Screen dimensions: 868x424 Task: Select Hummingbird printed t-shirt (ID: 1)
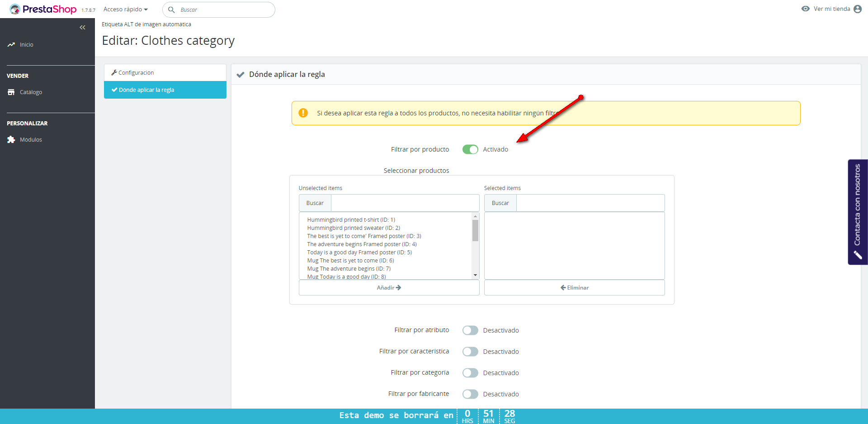(351, 220)
